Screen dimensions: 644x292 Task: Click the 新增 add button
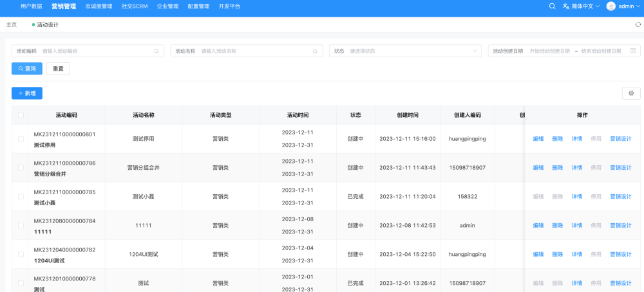(x=27, y=93)
